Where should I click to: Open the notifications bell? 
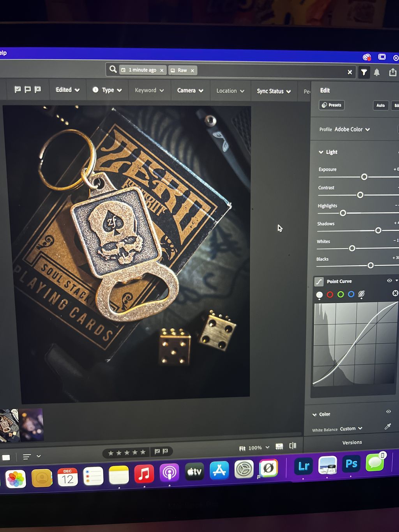[x=377, y=72]
